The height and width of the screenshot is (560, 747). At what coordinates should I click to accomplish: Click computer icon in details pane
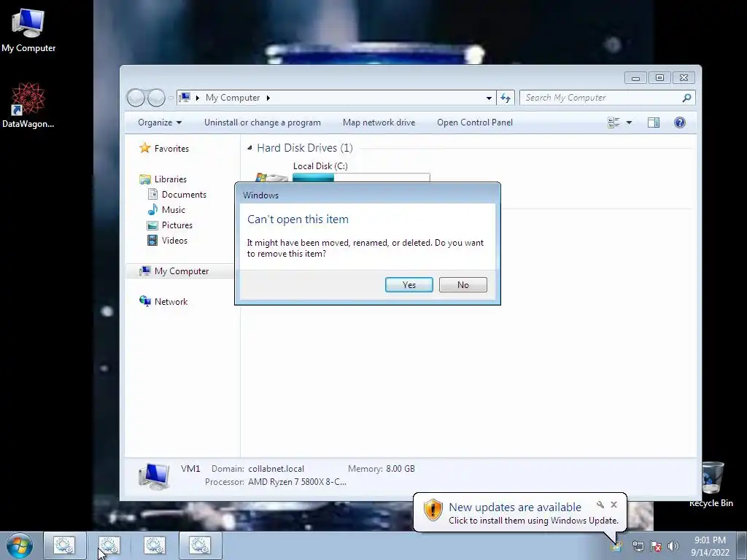point(154,476)
